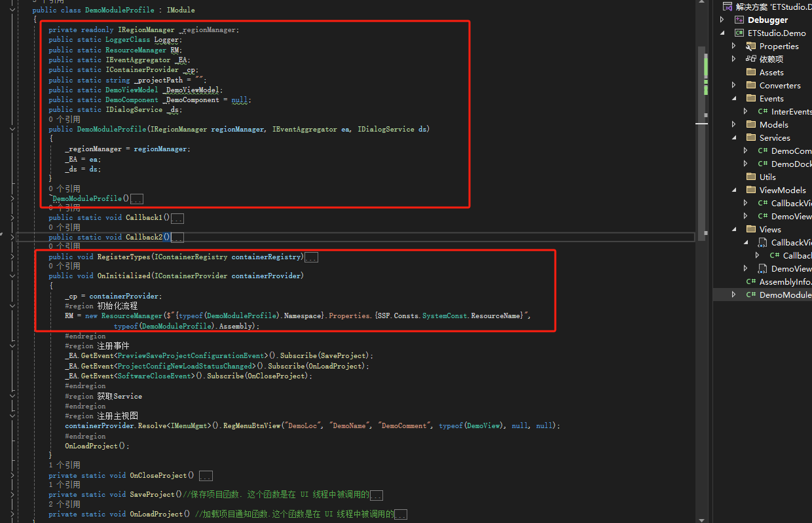Click the DemoView XAML file icon under Views
This screenshot has width=812, height=523.
[x=762, y=268]
